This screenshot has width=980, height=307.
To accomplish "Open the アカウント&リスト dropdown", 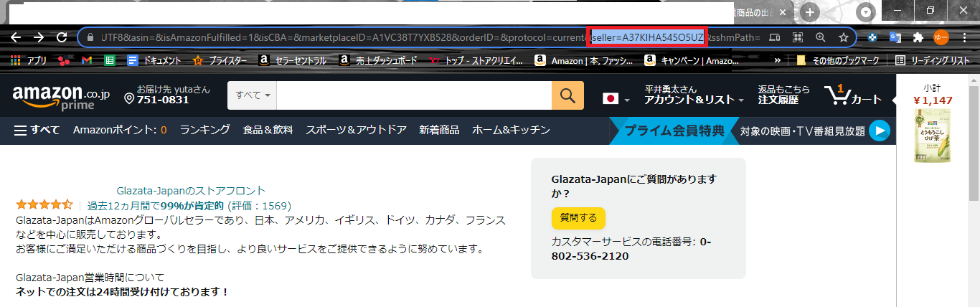I will (x=694, y=95).
